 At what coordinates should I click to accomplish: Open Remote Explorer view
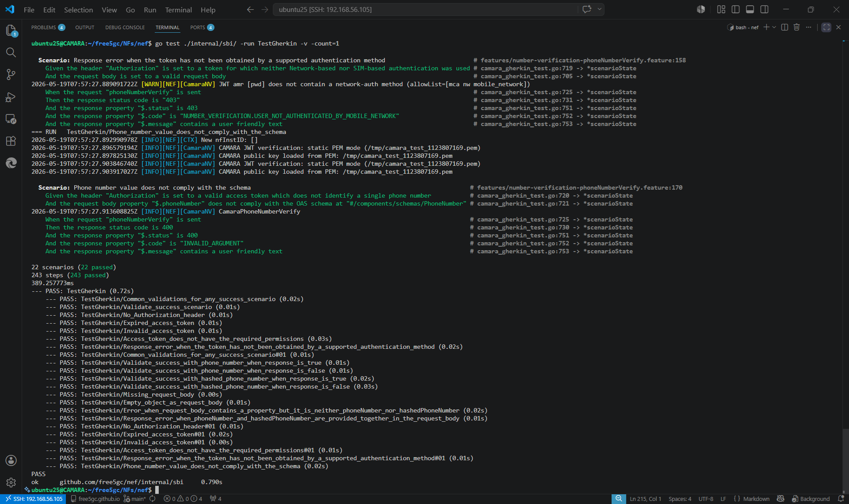[x=11, y=119]
